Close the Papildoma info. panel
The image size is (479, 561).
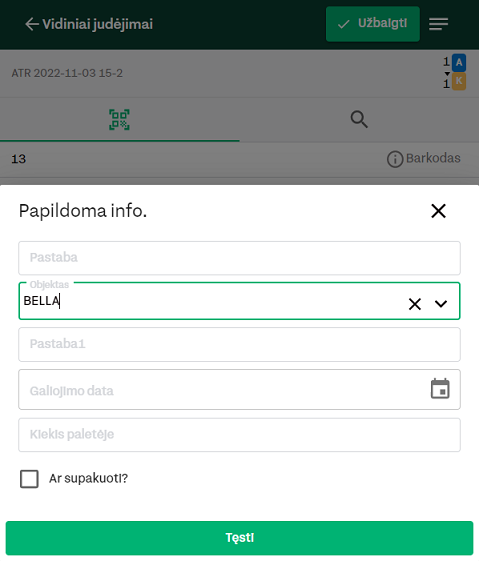[x=438, y=211]
